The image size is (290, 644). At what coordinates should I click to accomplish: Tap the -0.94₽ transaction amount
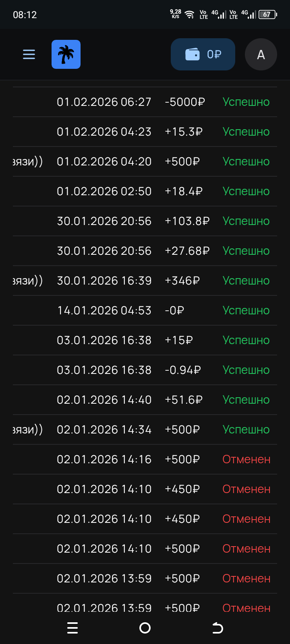183,370
